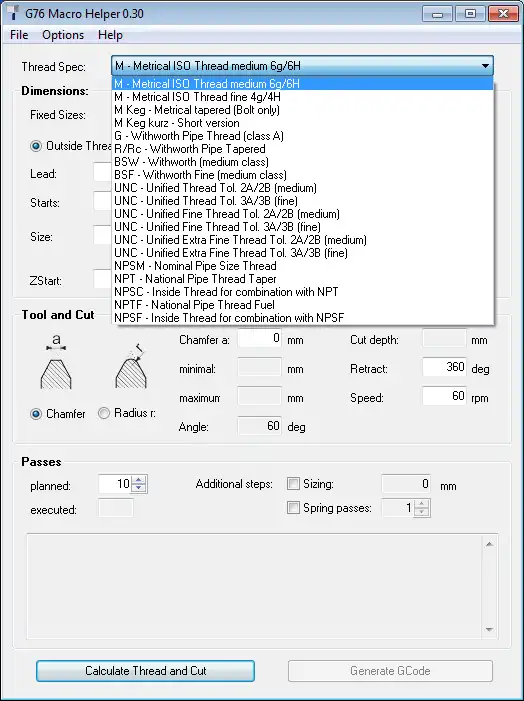
Task: Choose NPT - National Pipe Thread Taper
Action: (x=303, y=278)
